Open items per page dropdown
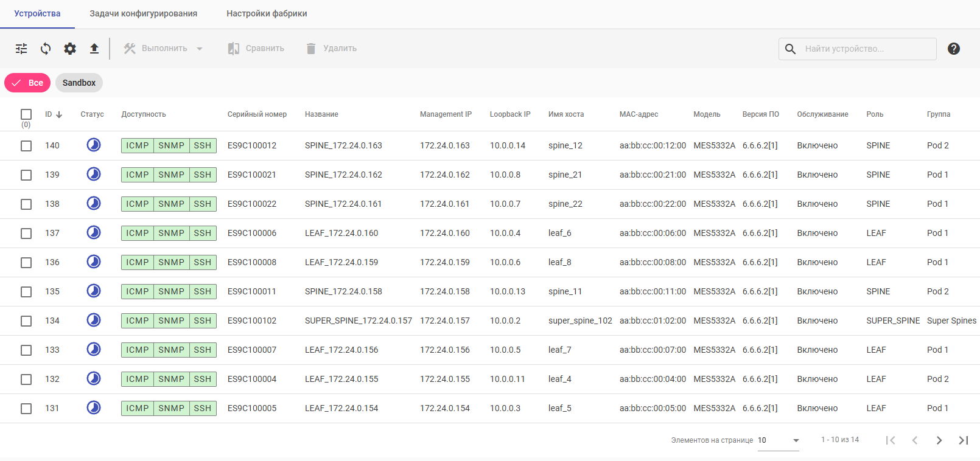Screen dimensions: 980x461 click(x=796, y=440)
